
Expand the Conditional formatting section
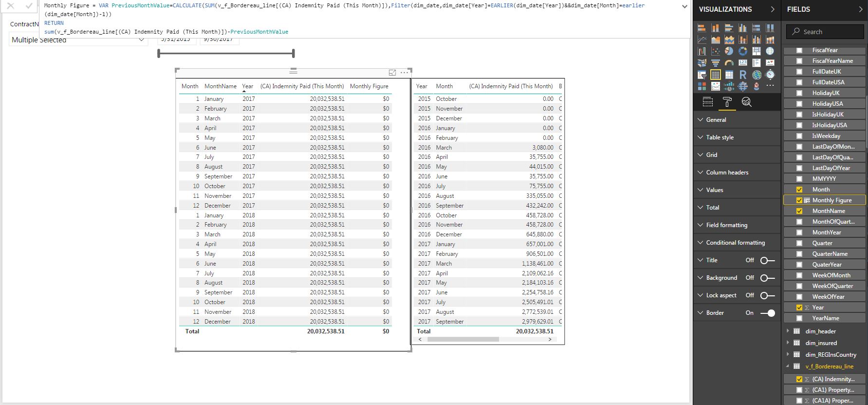[737, 243]
